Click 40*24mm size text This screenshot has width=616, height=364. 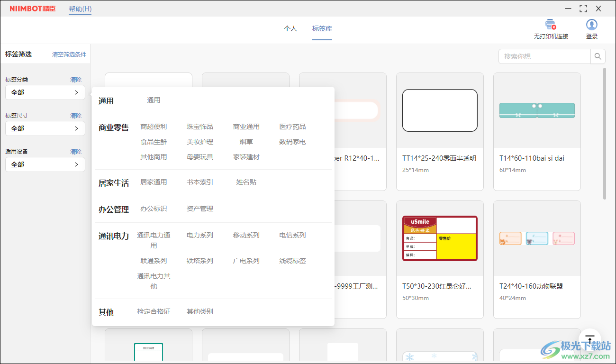point(513,298)
